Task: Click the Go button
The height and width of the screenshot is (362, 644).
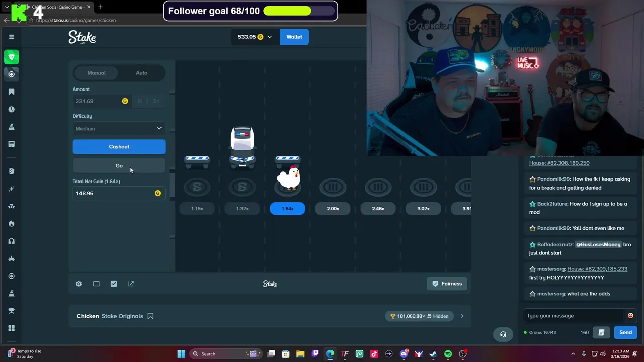Action: [119, 166]
